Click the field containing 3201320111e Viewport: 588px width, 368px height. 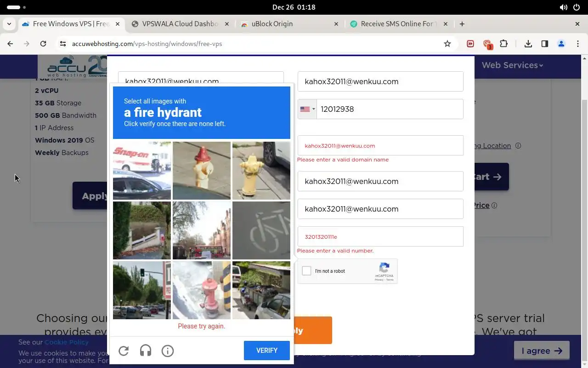[x=380, y=236]
